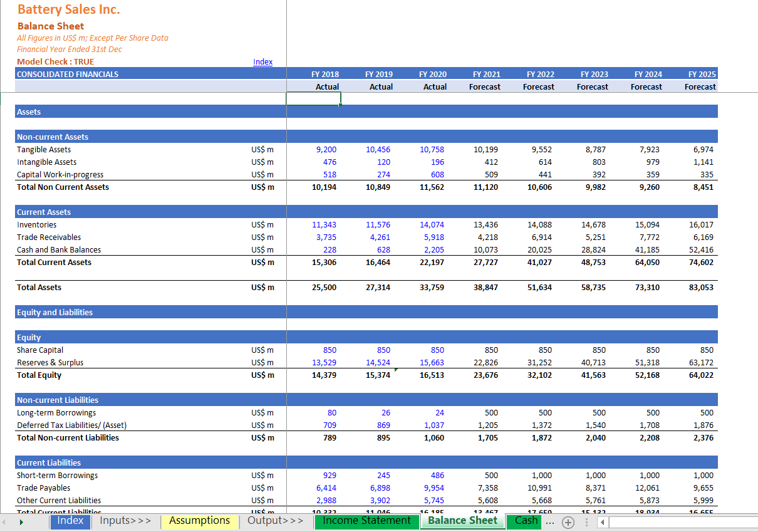Click Tangible Assets FY 2023 value 8,787
The height and width of the screenshot is (532, 758).
[x=595, y=149]
